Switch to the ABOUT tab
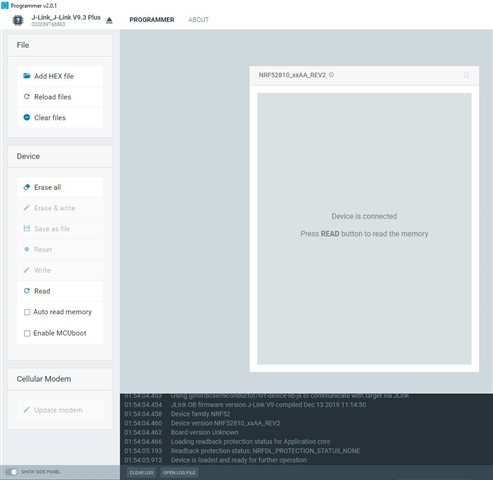Image resolution: width=493 pixels, height=480 pixels. pyautogui.click(x=198, y=20)
